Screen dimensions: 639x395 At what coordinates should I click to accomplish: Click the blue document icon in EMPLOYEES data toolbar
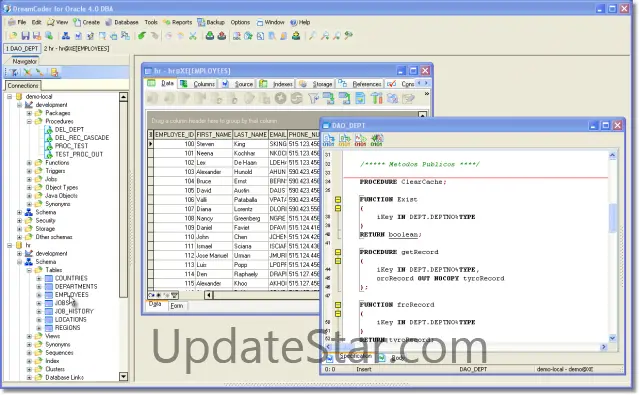360,98
